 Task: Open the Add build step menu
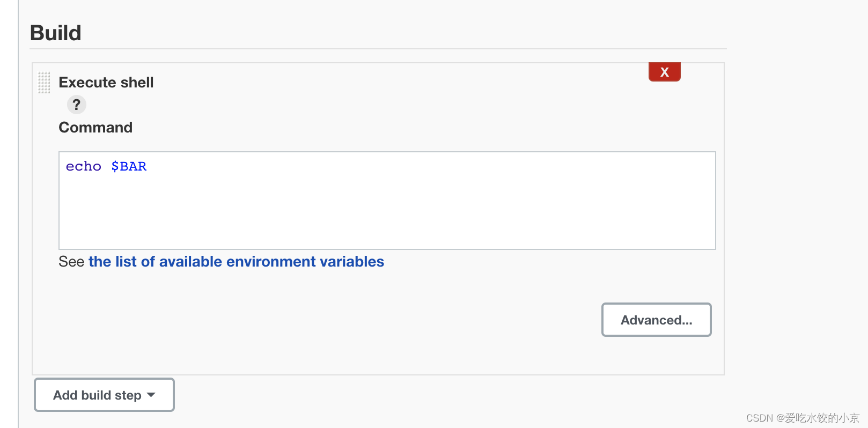click(x=104, y=395)
